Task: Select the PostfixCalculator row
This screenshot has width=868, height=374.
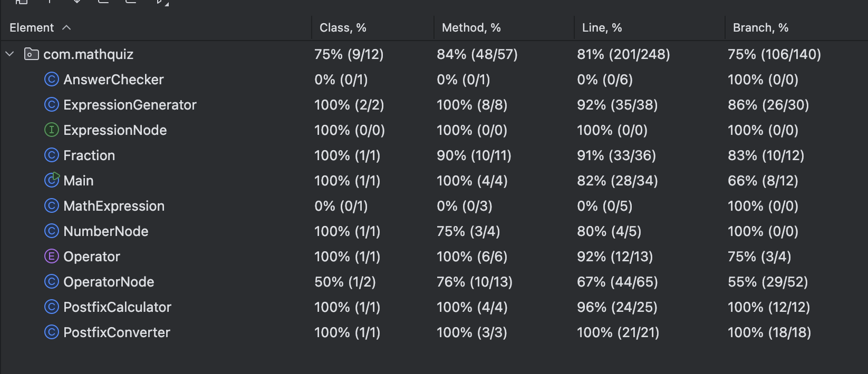Action: [117, 307]
